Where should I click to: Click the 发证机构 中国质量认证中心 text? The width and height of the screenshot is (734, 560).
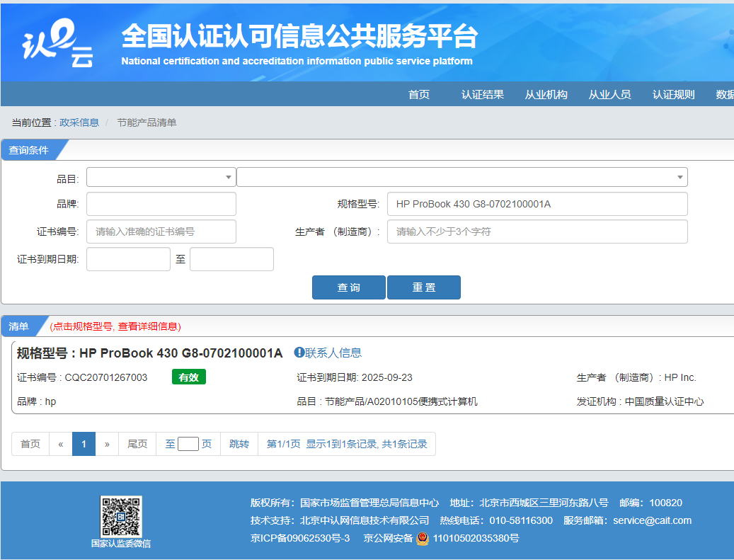(641, 401)
